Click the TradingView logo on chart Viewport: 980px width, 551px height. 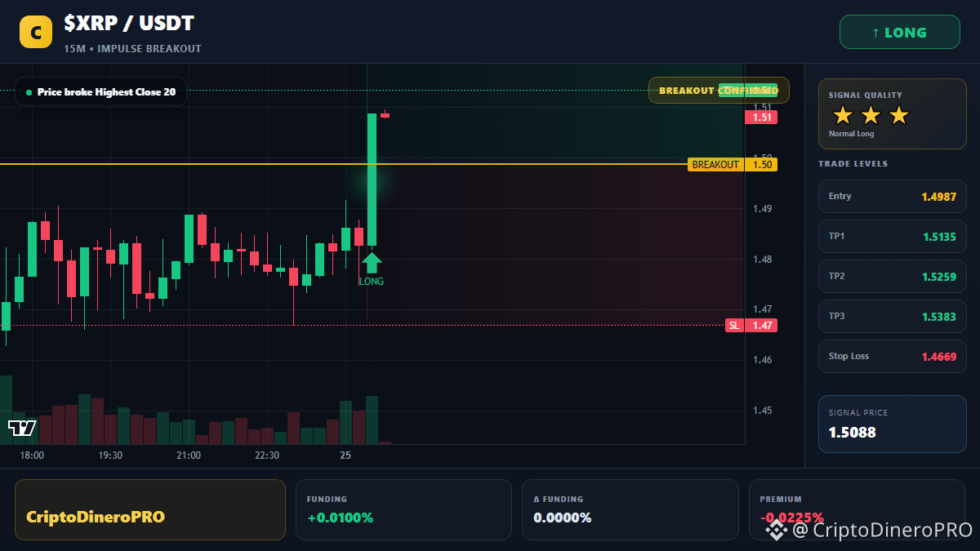click(22, 428)
